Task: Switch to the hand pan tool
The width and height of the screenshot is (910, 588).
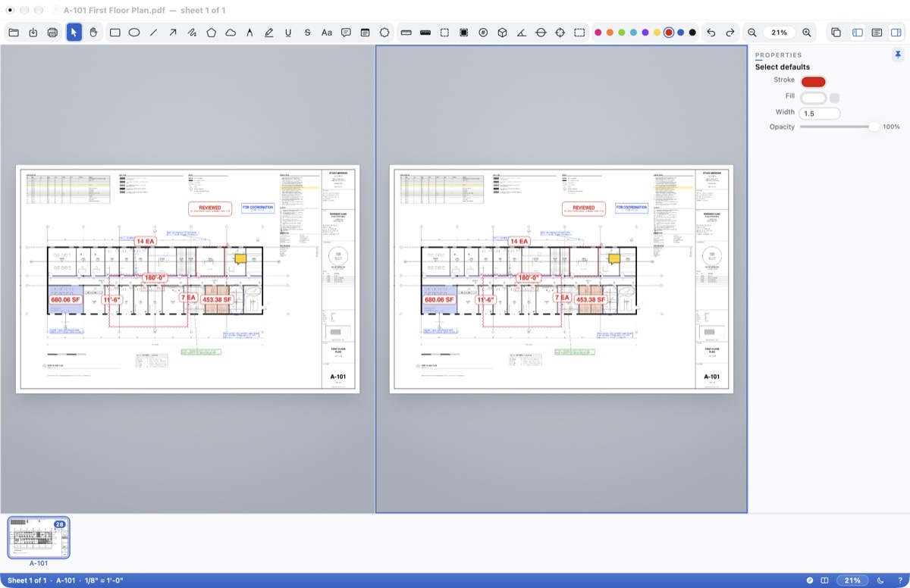Action: click(93, 33)
